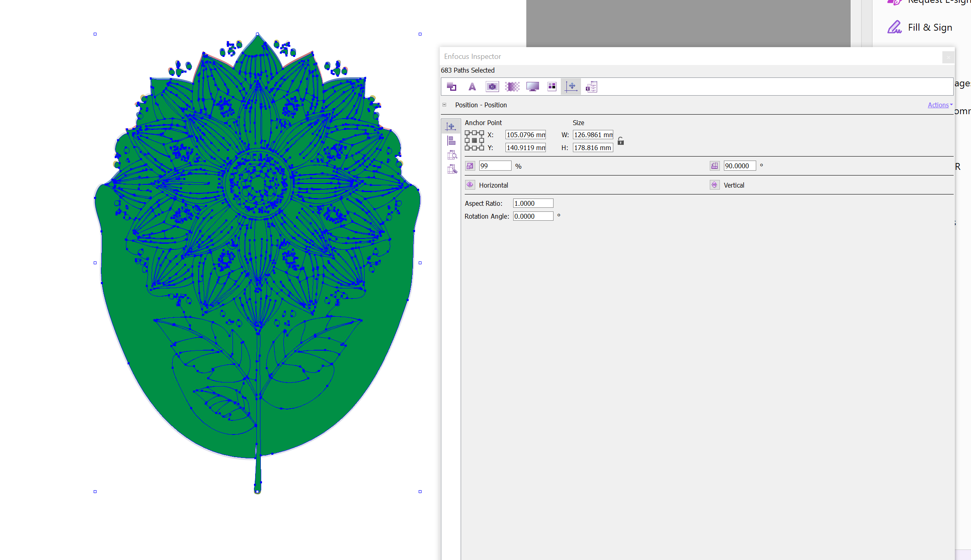This screenshot has width=971, height=560.
Task: Open the Summary info category icon
Action: 591,86
